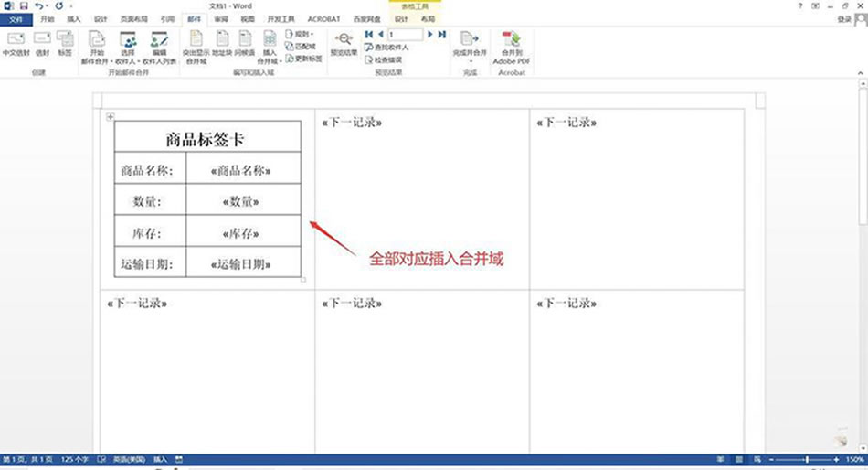The width and height of the screenshot is (868, 470).
Task: Click the 商品名称: label cell
Action: pos(150,168)
